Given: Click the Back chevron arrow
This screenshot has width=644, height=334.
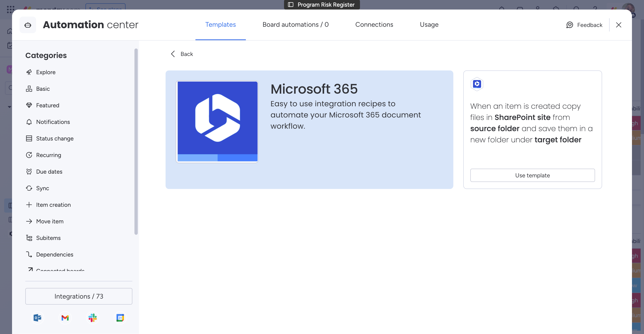Looking at the screenshot, I should tap(173, 54).
